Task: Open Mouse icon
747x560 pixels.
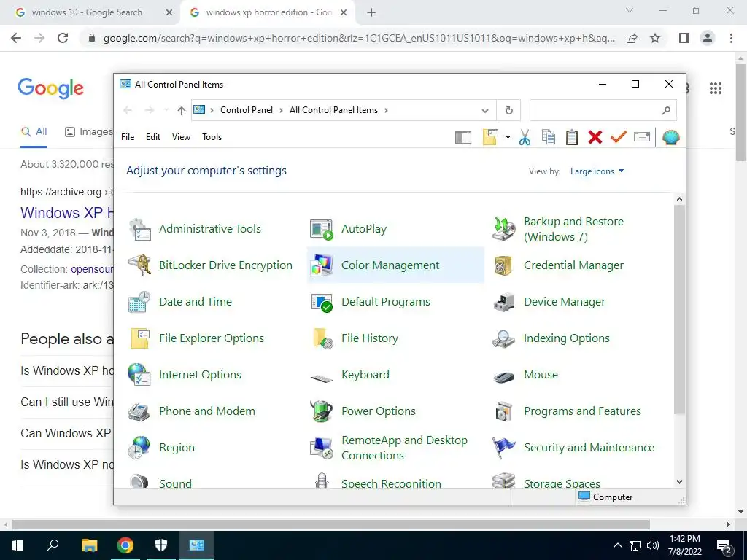Action: pyautogui.click(x=504, y=376)
